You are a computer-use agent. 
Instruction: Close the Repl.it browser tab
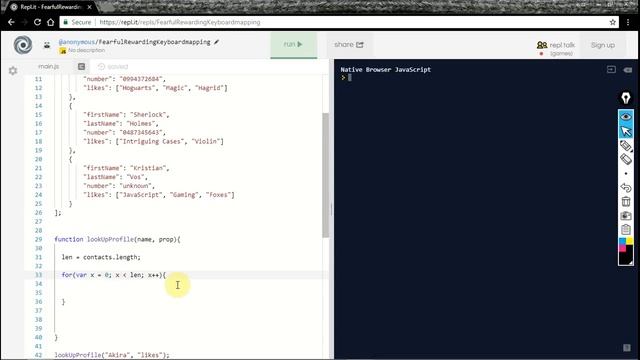pyautogui.click(x=89, y=7)
